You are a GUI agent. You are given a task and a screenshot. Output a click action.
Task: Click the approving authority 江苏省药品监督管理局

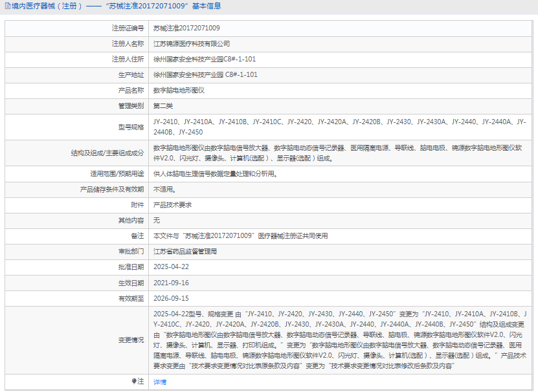185,252
